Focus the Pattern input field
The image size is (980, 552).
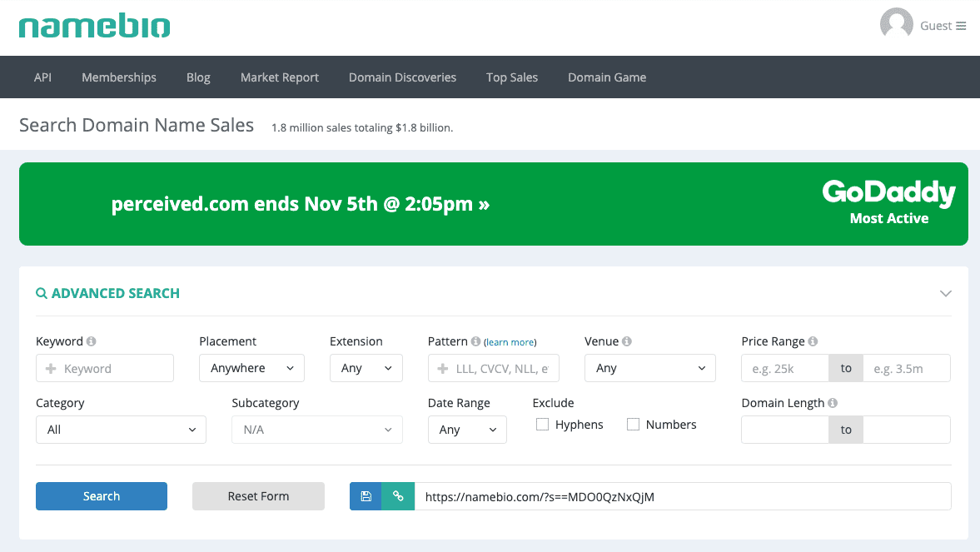click(x=494, y=368)
